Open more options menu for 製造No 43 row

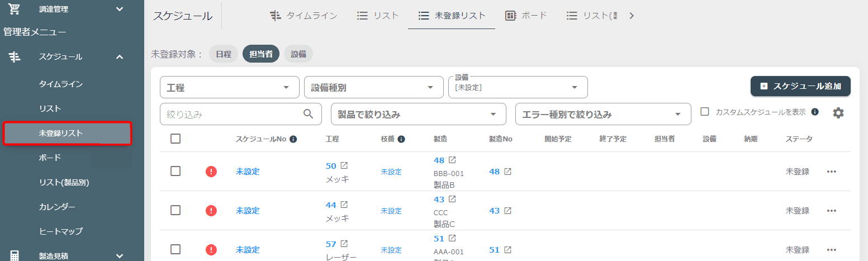tap(831, 211)
